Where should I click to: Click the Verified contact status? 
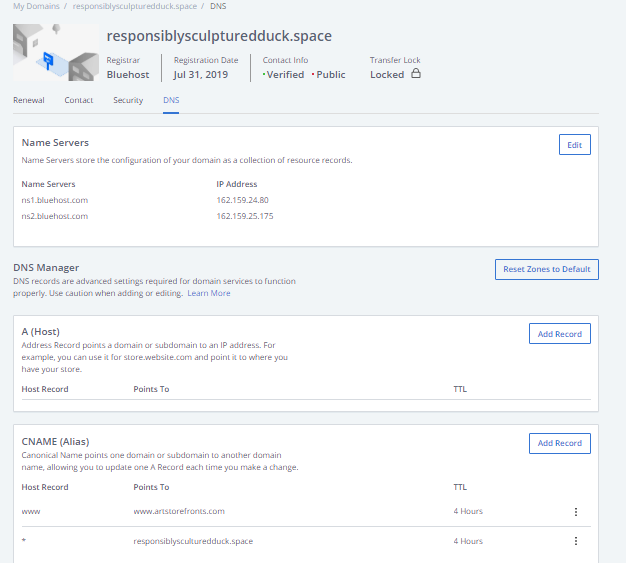283,75
